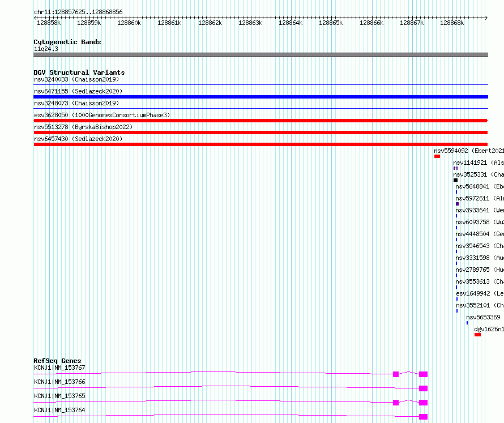Viewport: 504px width, 423px height.
Task: Open nsv6093758 variant label
Action: [x=480, y=222]
